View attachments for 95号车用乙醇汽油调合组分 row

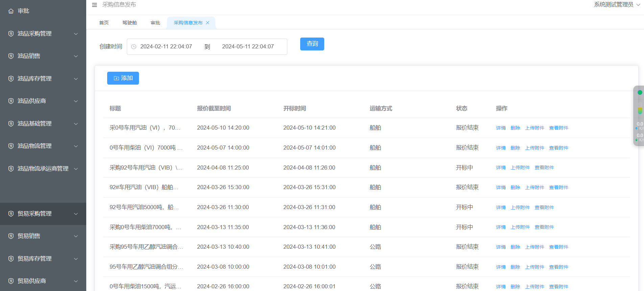click(558, 267)
